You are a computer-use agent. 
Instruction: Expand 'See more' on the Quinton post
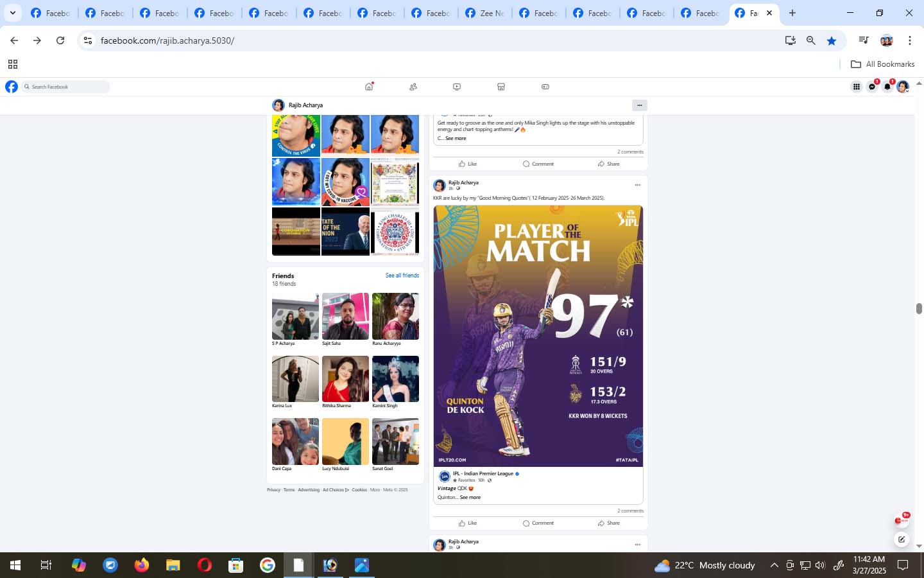[x=470, y=497]
